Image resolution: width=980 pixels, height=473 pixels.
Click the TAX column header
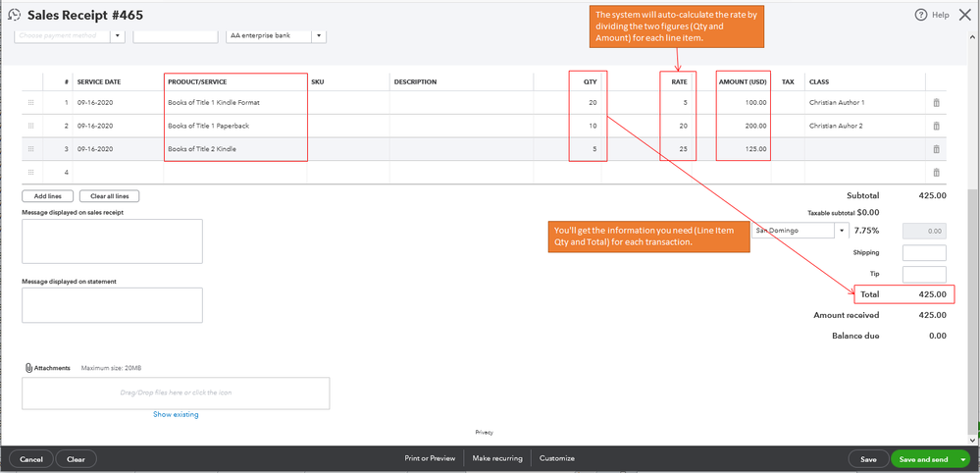(788, 81)
